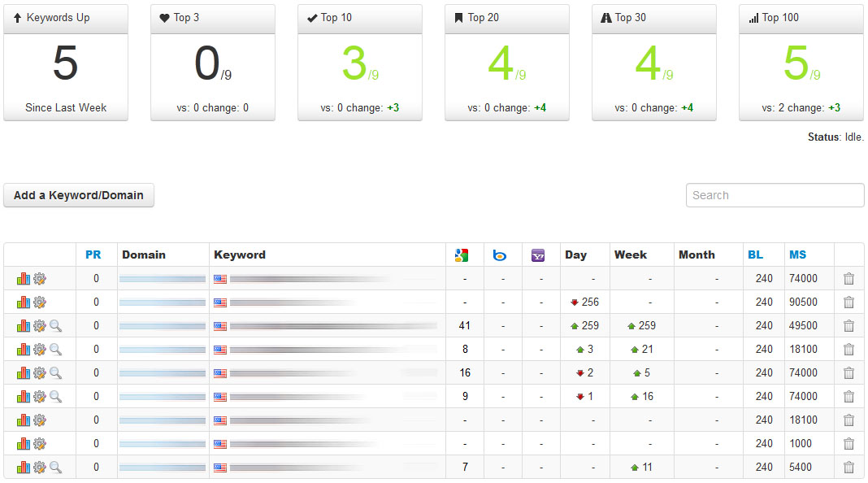Click the Google column header icon
Screen dimensions: 868x483
[x=462, y=255]
